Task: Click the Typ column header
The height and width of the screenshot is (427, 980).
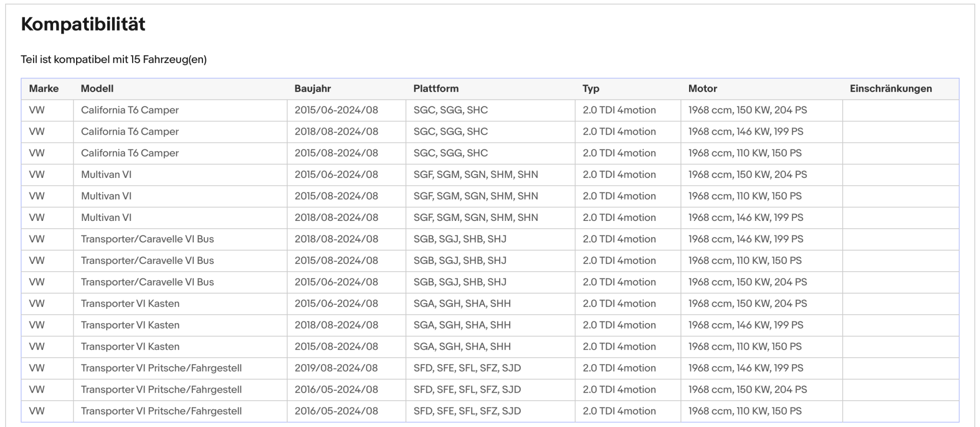Action: tap(591, 88)
